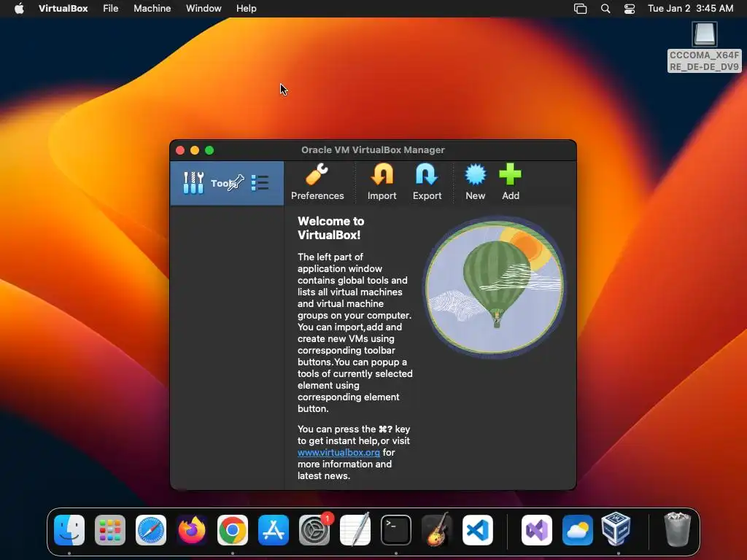Click the date and time in the menu bar
747x560 pixels.
click(x=690, y=9)
